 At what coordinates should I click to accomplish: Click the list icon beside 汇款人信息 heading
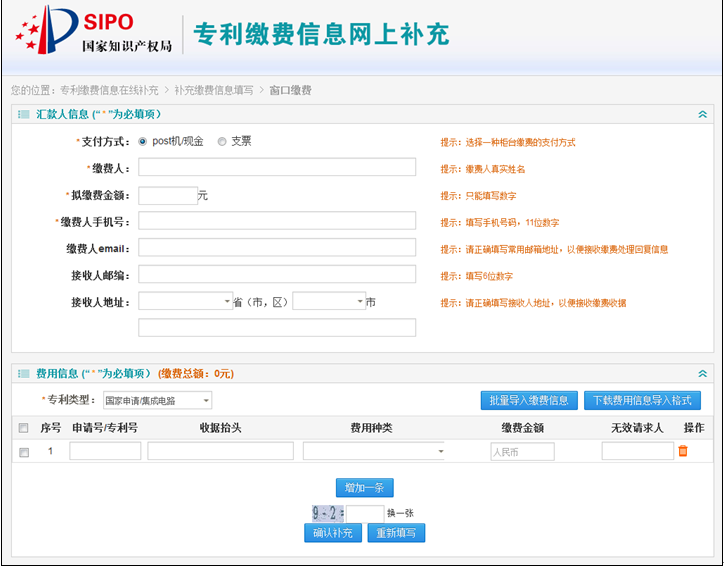[x=23, y=114]
